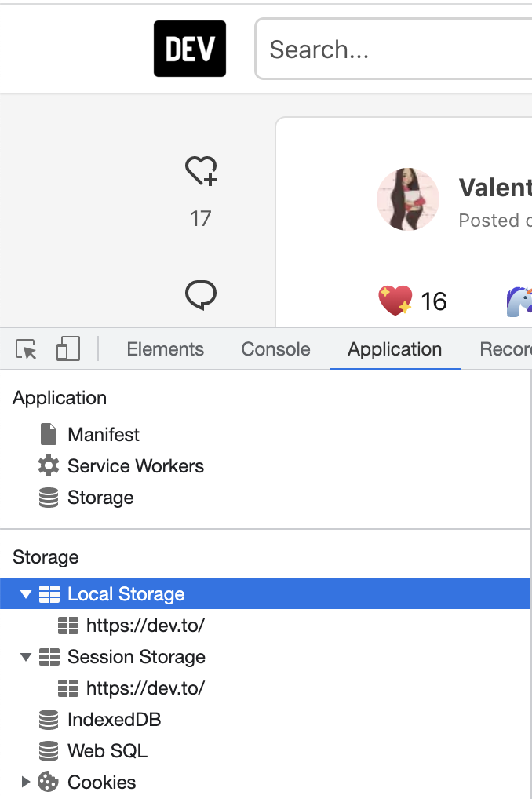Select the element inspector icon in DevTools
Image resolution: width=532 pixels, height=799 pixels.
tap(26, 349)
